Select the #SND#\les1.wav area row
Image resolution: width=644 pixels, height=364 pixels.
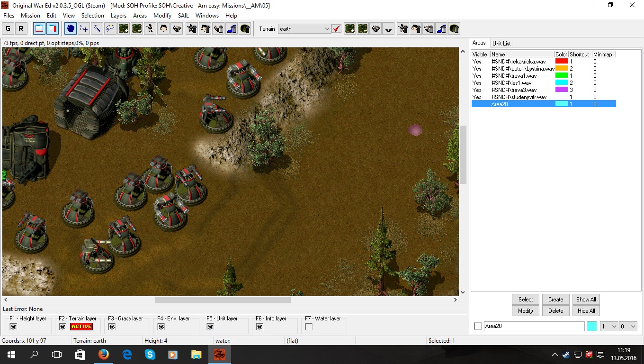pyautogui.click(x=544, y=82)
